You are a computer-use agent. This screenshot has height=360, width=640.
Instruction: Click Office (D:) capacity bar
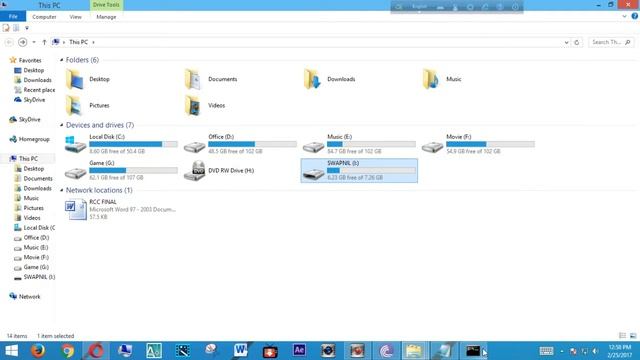pyautogui.click(x=252, y=144)
